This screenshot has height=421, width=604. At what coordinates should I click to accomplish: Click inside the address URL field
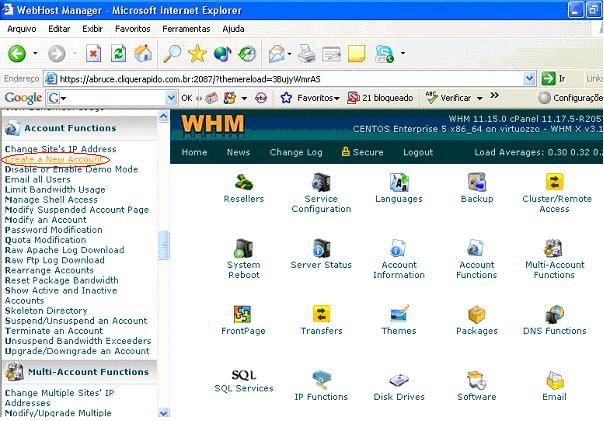tap(291, 79)
